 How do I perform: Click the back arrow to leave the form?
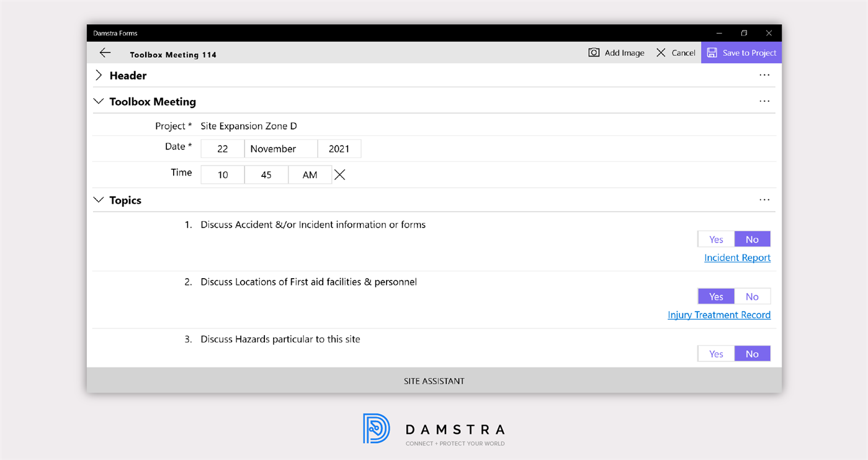[x=105, y=53]
